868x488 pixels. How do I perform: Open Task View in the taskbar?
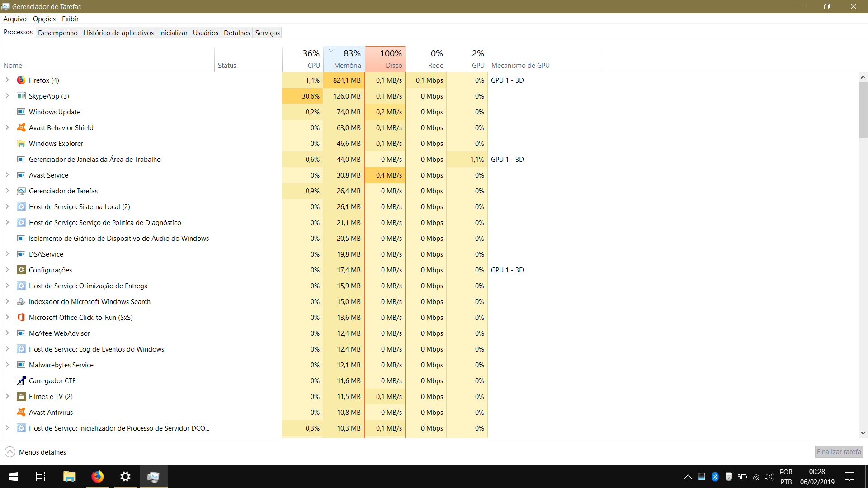coord(41,477)
